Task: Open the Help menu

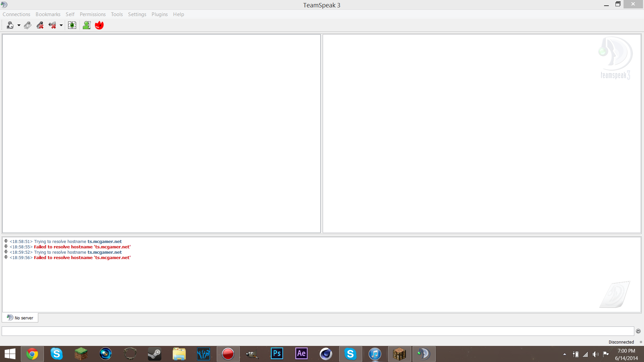Action: coord(178,14)
